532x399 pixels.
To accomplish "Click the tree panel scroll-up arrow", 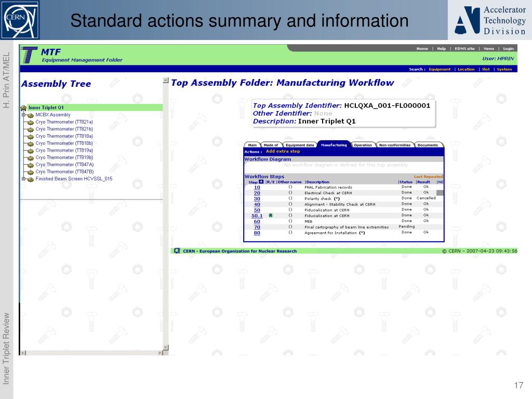I will [x=166, y=80].
